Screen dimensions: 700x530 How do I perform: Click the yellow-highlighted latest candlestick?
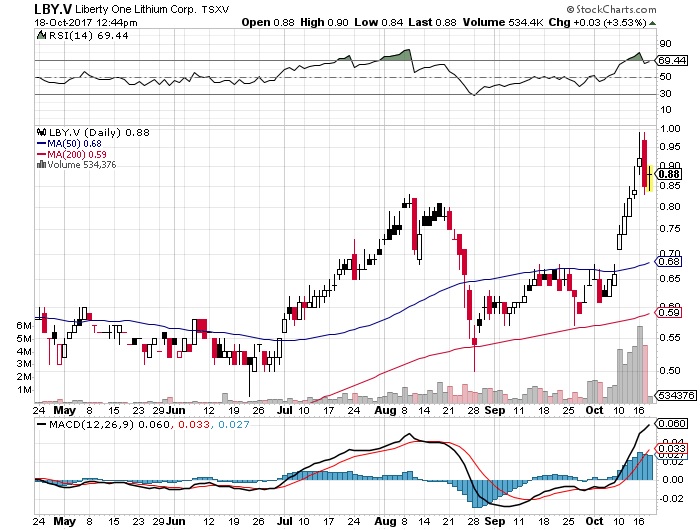650,178
